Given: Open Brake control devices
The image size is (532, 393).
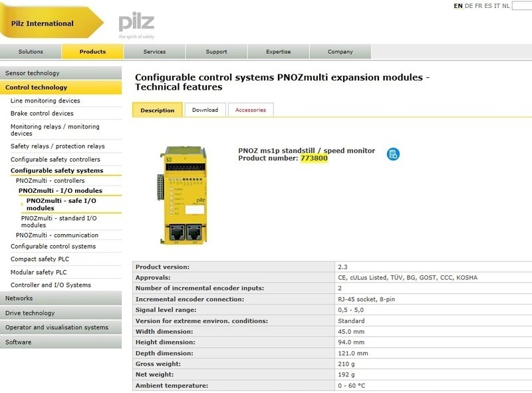Looking at the screenshot, I should (42, 113).
